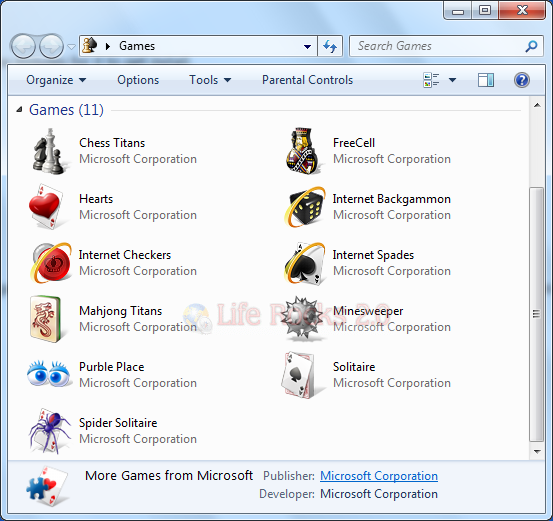Select the "Internet Checkers" label

pyautogui.click(x=125, y=255)
